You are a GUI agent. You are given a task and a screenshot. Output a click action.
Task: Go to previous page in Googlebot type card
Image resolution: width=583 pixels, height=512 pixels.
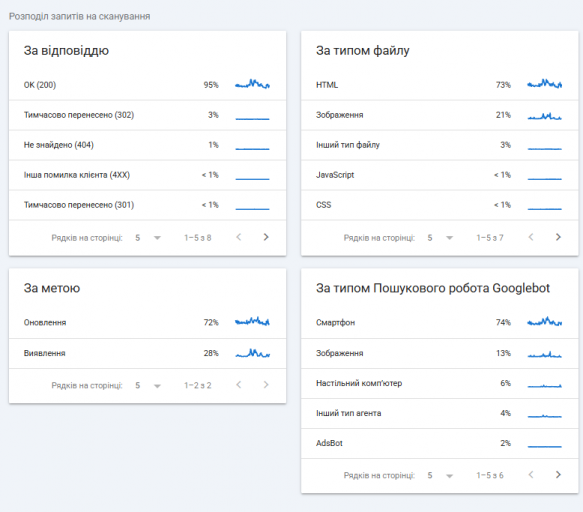coord(531,475)
